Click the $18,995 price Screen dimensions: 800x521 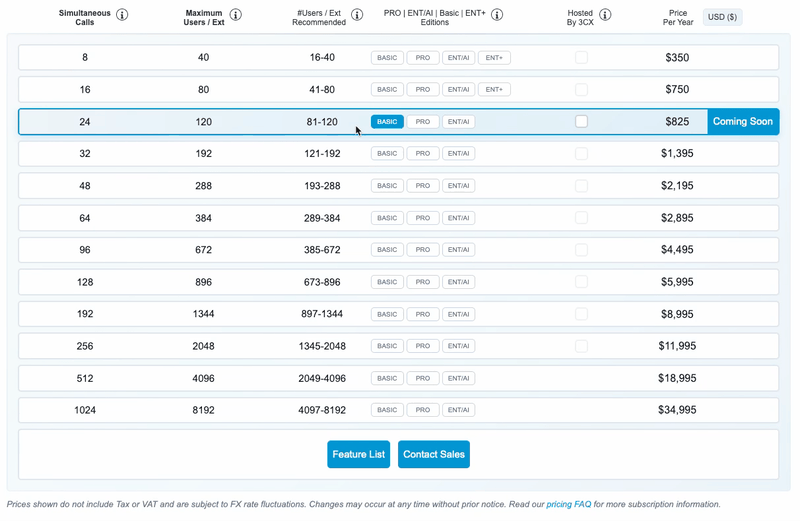pos(677,378)
